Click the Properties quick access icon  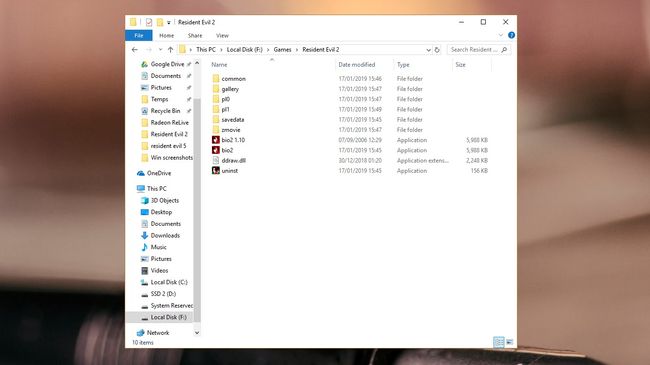(x=149, y=22)
